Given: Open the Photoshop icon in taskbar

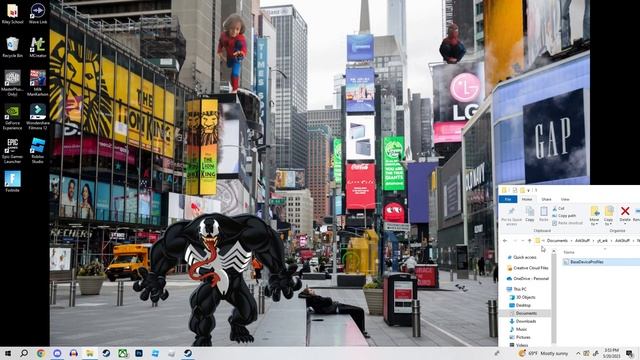Looking at the screenshot, I should 139,353.
